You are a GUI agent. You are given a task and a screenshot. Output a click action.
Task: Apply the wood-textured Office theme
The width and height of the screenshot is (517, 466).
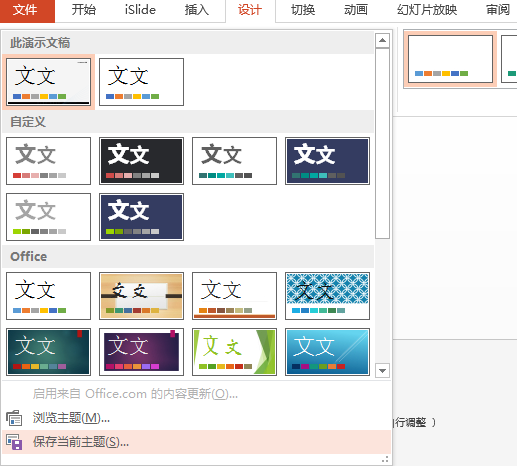click(x=141, y=296)
